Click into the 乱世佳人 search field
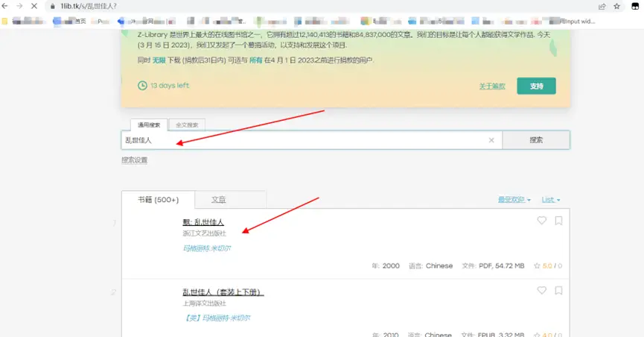 point(311,140)
